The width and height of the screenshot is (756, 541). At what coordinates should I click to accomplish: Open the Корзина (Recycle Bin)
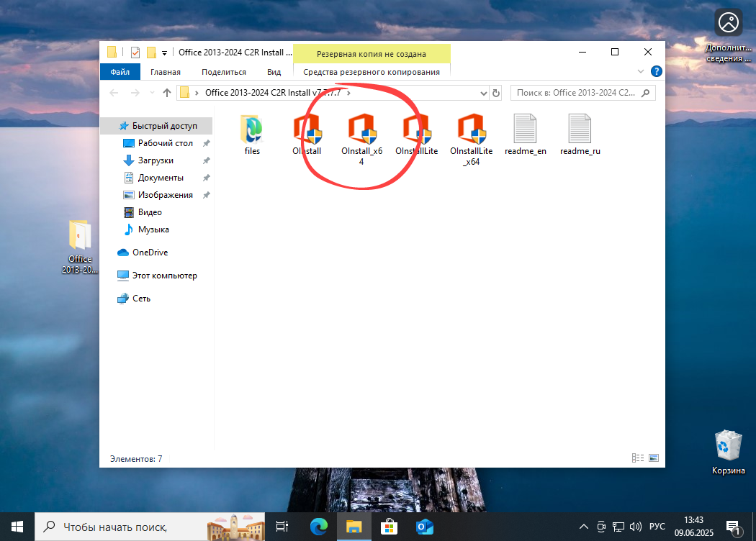728,446
